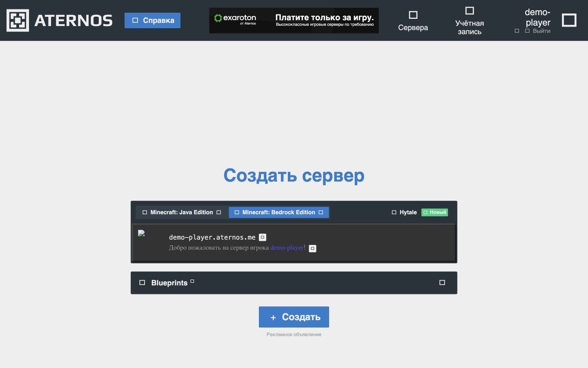Click the edit icon beside demo-player.aternos.me
The height and width of the screenshot is (368, 588).
coord(263,237)
